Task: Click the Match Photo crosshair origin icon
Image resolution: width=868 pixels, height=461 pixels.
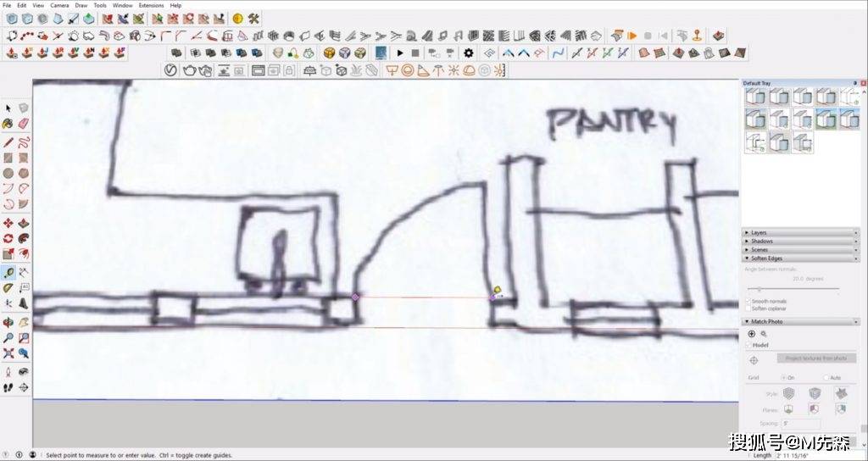Action: click(x=754, y=360)
